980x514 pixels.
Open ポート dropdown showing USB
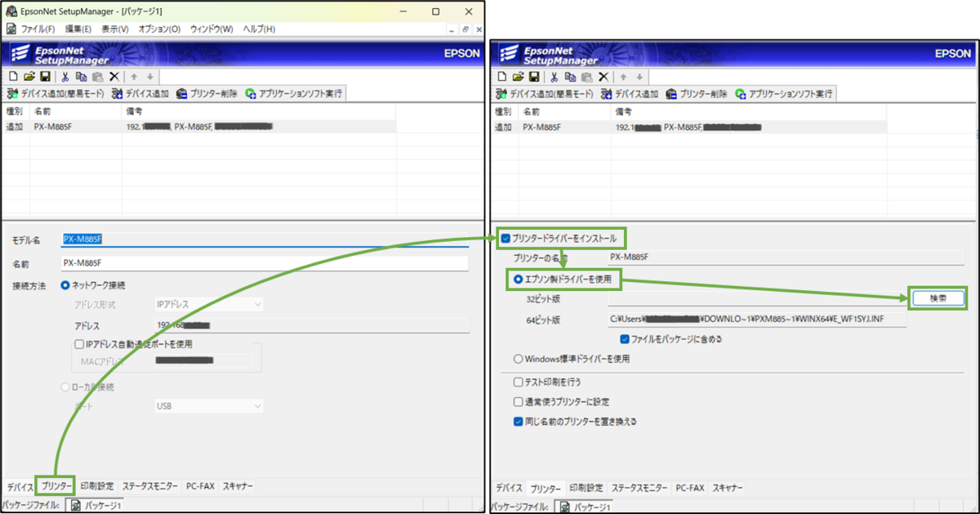point(209,405)
